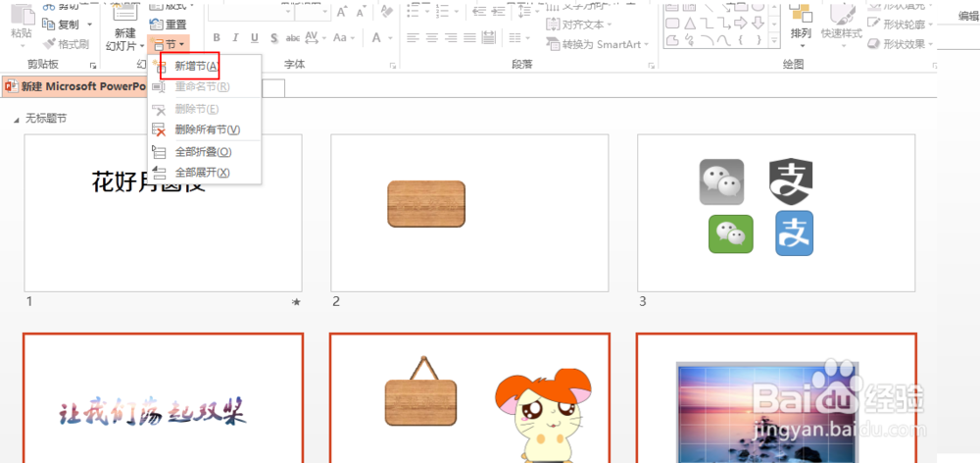The height and width of the screenshot is (463, 980).
Task: Open 快速样式 quick styles
Action: pos(841,26)
